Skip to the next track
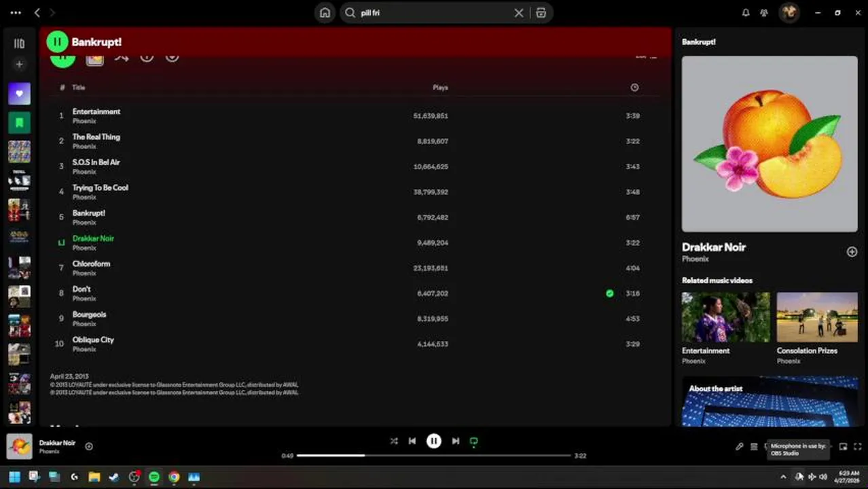The width and height of the screenshot is (868, 489). click(x=456, y=441)
